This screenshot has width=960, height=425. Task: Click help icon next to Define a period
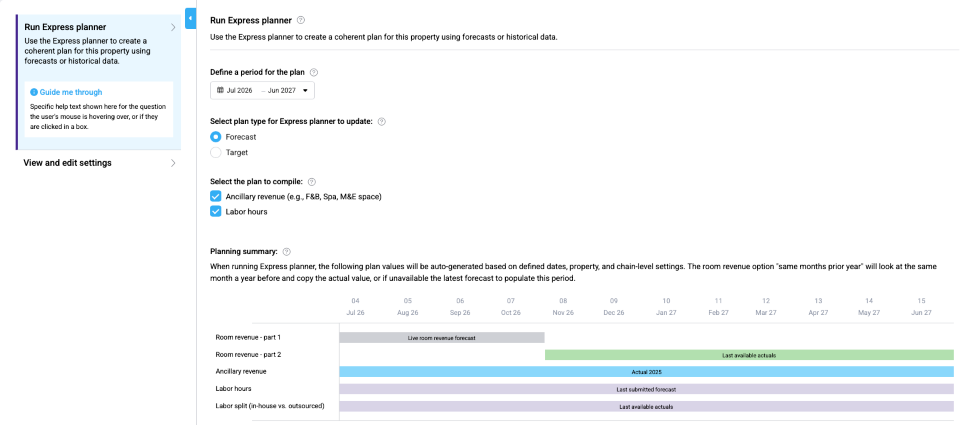[x=314, y=72]
